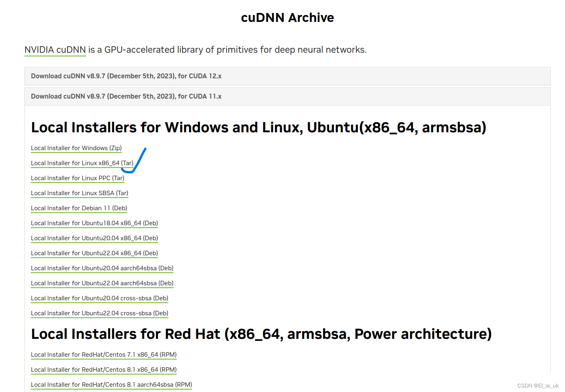565x392 pixels.
Task: Download the Local Installer for Windows (Zip)
Action: [76, 148]
